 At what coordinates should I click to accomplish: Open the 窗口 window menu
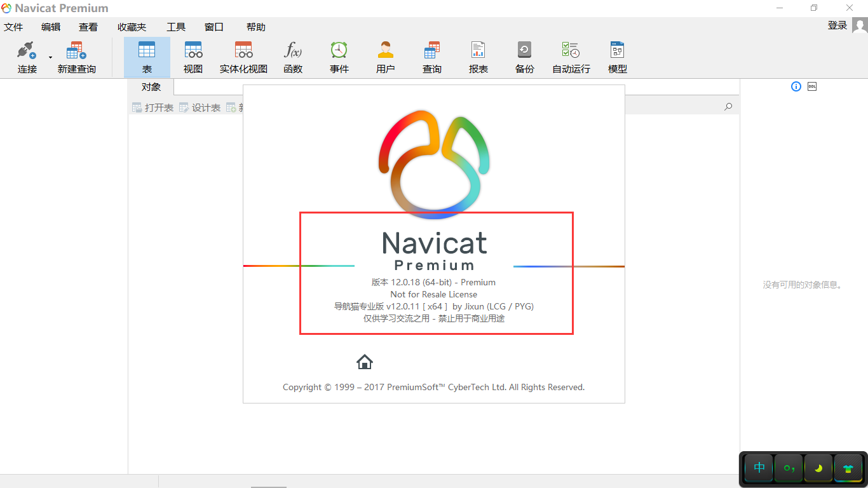(x=214, y=27)
